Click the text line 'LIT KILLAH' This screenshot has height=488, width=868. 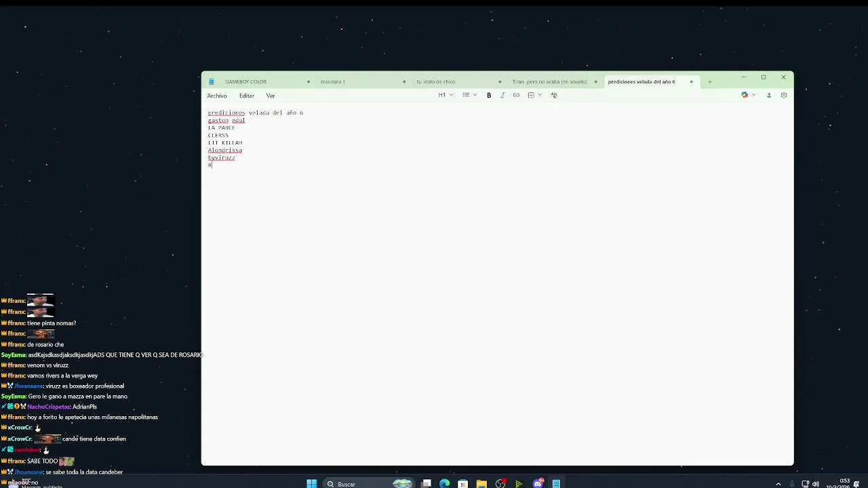(225, 143)
